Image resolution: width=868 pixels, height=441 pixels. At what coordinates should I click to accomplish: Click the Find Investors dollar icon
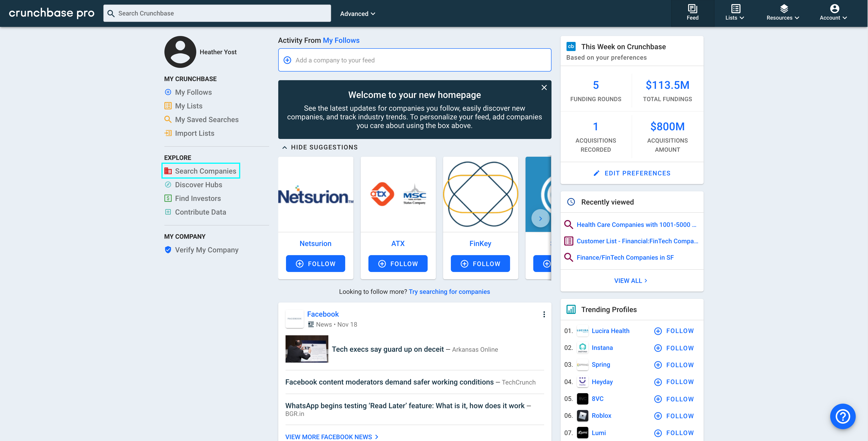pyautogui.click(x=168, y=198)
